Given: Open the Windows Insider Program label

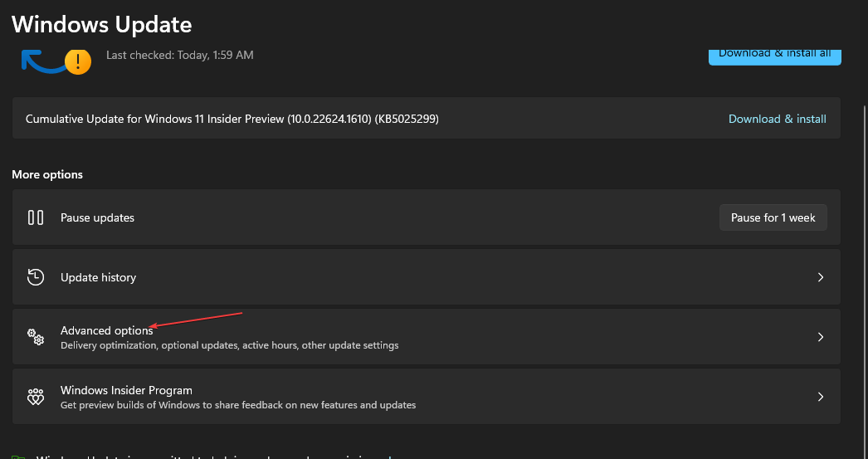Looking at the screenshot, I should (x=126, y=390).
